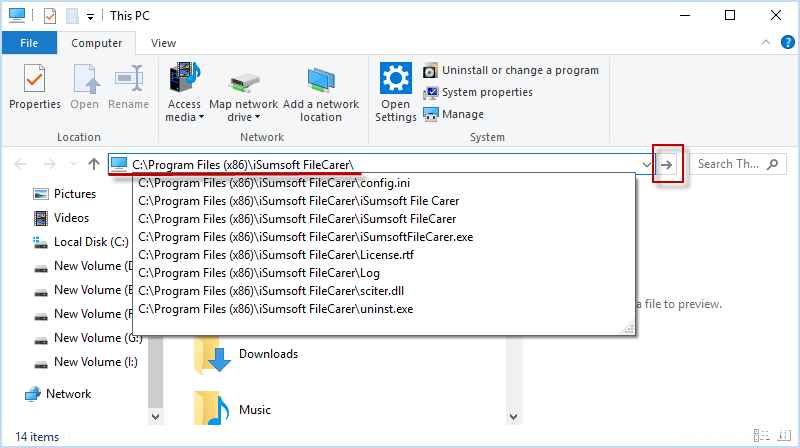This screenshot has width=800, height=448.
Task: Select iSumsoftFileCarer.exe suggestion
Action: pyautogui.click(x=305, y=237)
